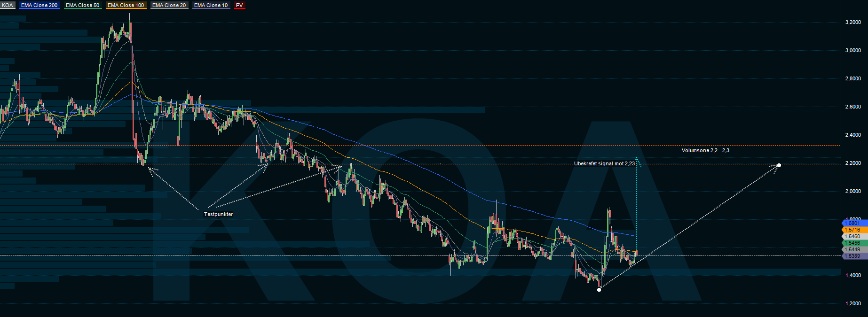This screenshot has width=868, height=317.
Task: Click the 3,2000 price axis label
Action: pos(853,22)
